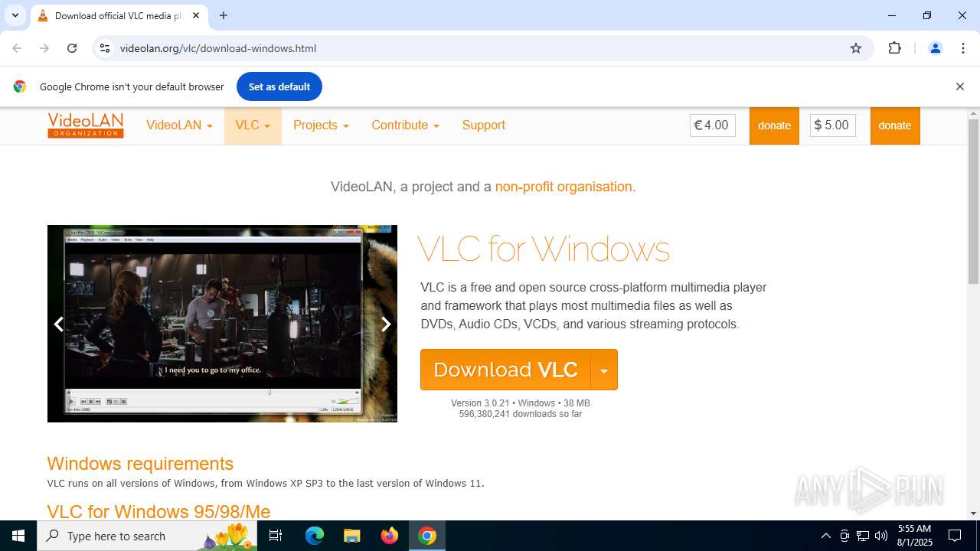Viewport: 980px width, 551px height.
Task: Open a new tab with plus icon
Action: point(224,15)
